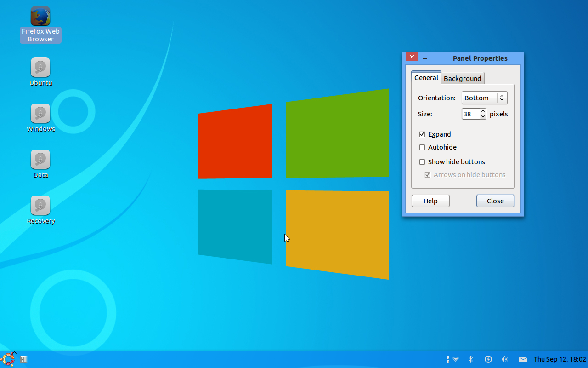Viewport: 588px width, 368px height.
Task: Toggle the Expand checkbox
Action: pos(422,134)
